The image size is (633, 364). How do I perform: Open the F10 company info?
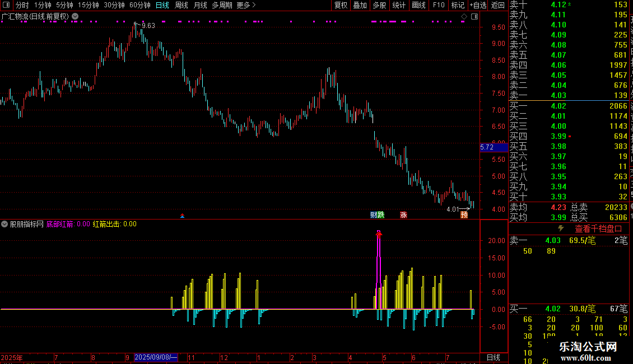pos(439,5)
